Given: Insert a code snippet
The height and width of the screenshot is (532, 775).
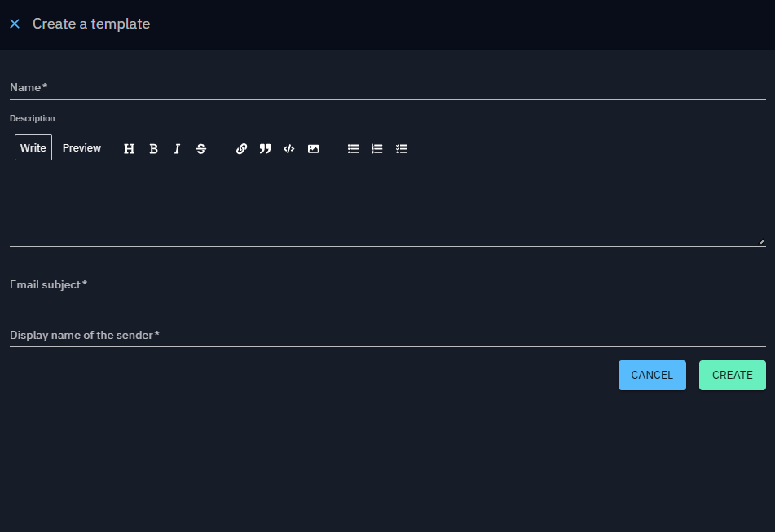Looking at the screenshot, I should pyautogui.click(x=288, y=149).
